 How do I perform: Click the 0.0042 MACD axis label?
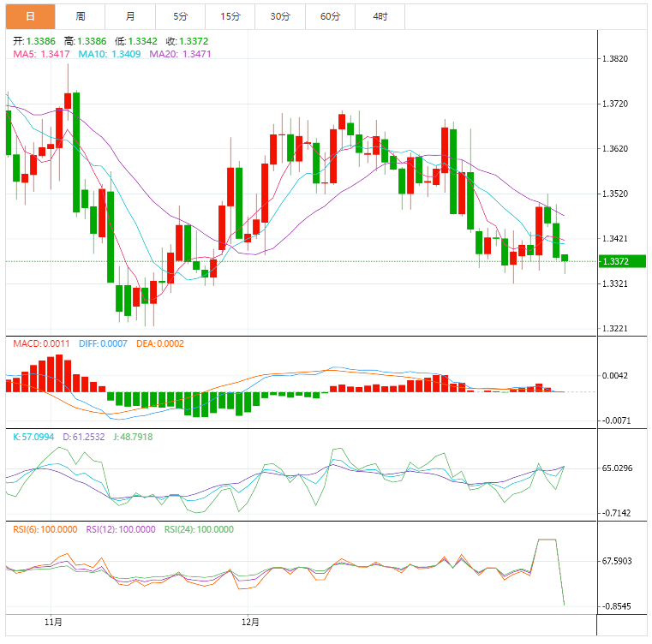click(x=615, y=376)
